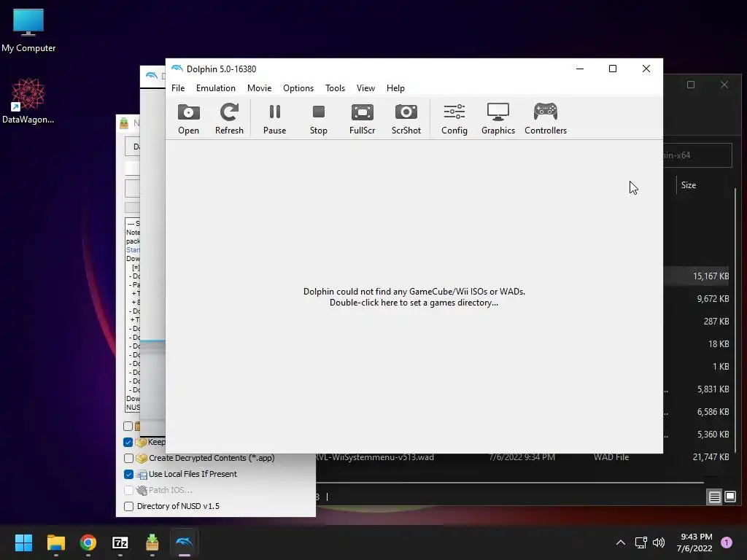The width and height of the screenshot is (747, 560).
Task: Open the Windows Start menu
Action: click(23, 542)
